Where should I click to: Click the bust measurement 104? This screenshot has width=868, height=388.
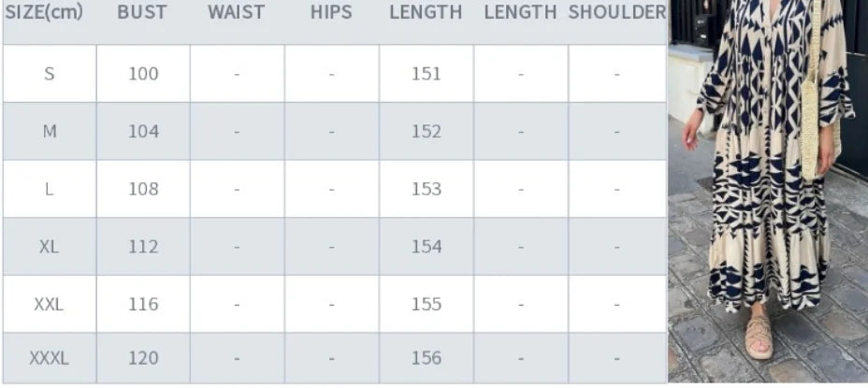tap(143, 132)
